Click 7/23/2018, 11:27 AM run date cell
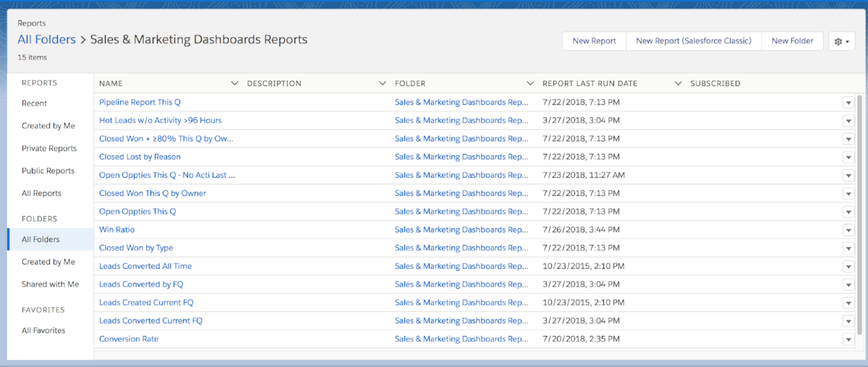This screenshot has height=367, width=868. coord(584,175)
